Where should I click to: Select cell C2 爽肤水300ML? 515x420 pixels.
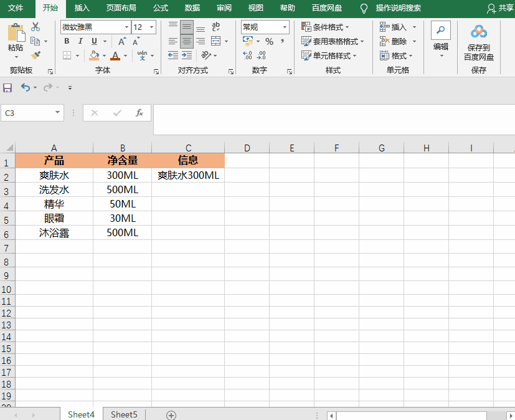(x=188, y=176)
